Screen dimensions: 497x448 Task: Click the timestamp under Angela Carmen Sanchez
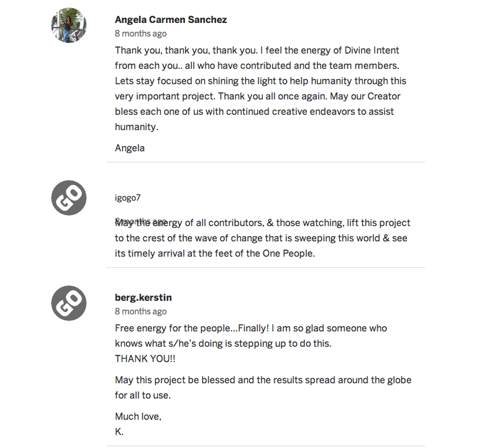point(141,34)
